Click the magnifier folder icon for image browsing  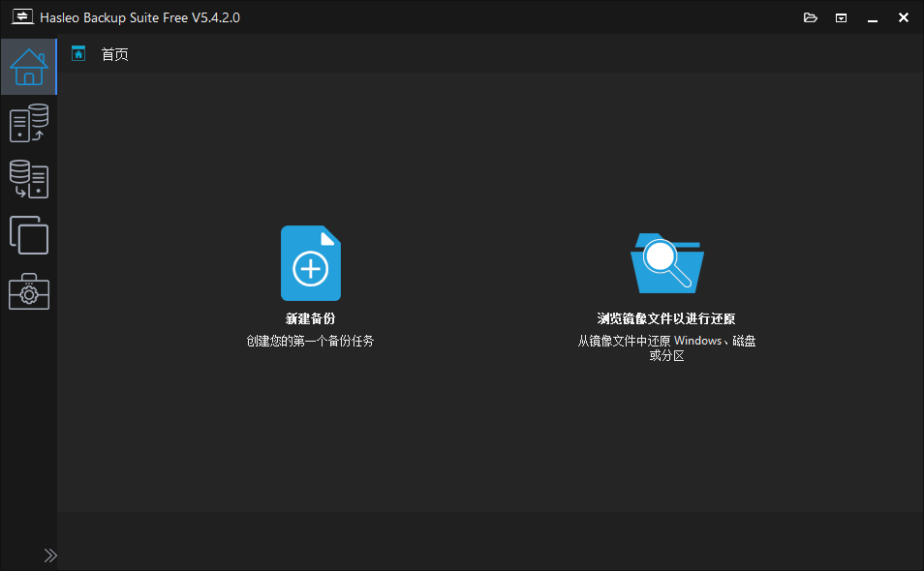click(666, 262)
